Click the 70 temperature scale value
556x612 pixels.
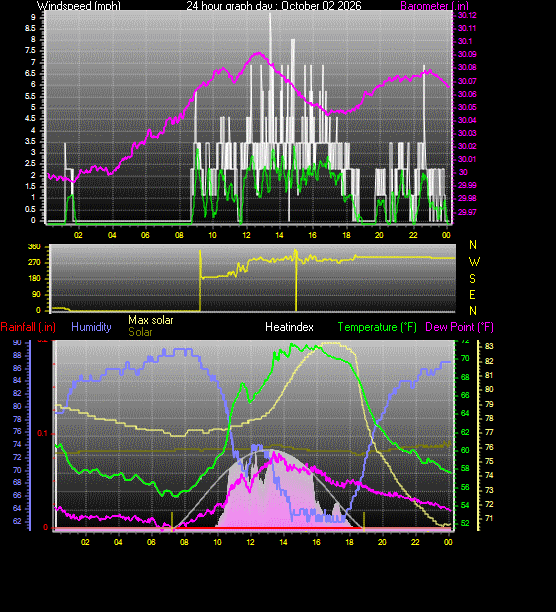[465, 358]
